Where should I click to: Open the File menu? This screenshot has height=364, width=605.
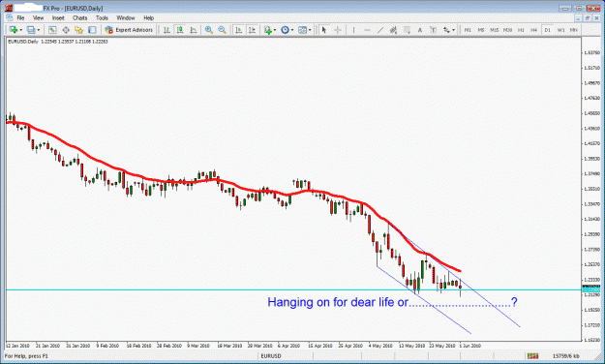tap(20, 18)
